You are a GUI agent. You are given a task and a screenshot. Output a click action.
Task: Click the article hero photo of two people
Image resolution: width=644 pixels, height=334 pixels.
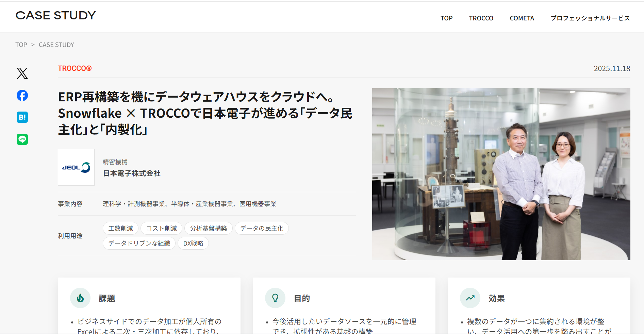click(x=501, y=174)
